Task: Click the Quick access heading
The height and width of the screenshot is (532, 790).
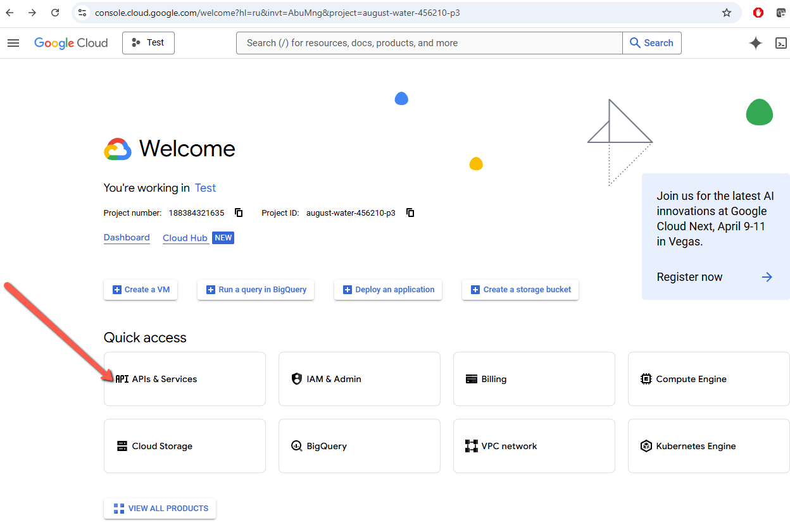Action: coord(145,338)
